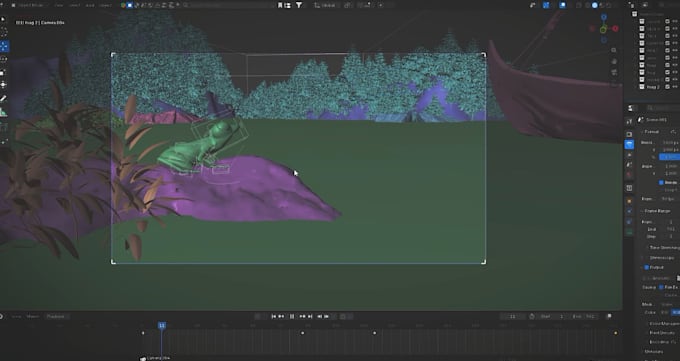
Task: Switch to rendered viewport shading
Action: point(609,5)
